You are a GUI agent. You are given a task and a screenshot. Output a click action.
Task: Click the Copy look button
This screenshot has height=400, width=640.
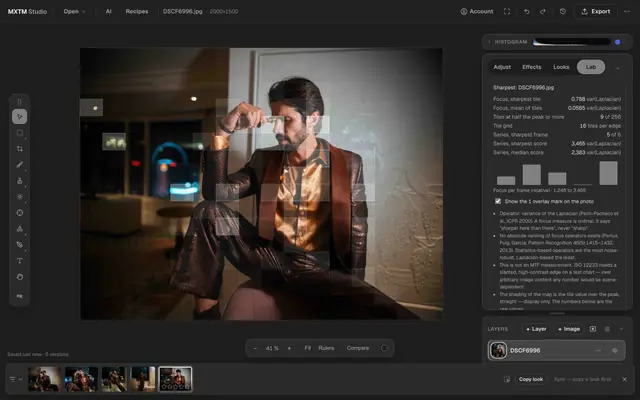531,379
